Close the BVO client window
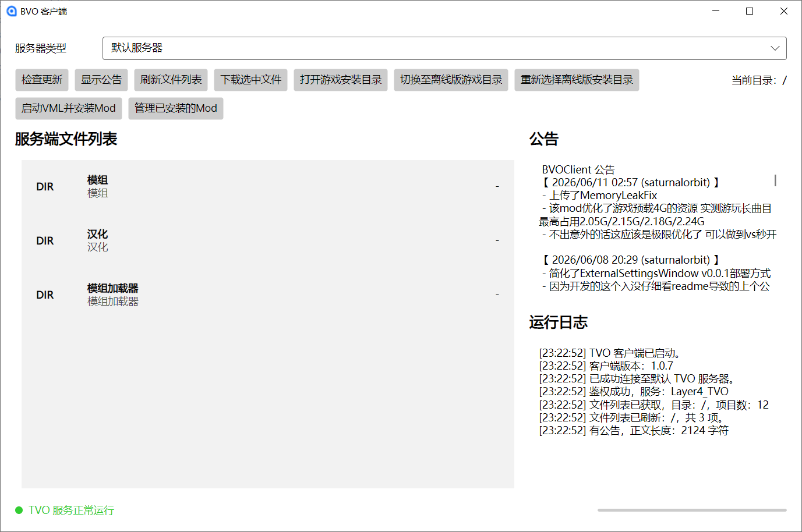Image resolution: width=802 pixels, height=532 pixels. (x=784, y=11)
